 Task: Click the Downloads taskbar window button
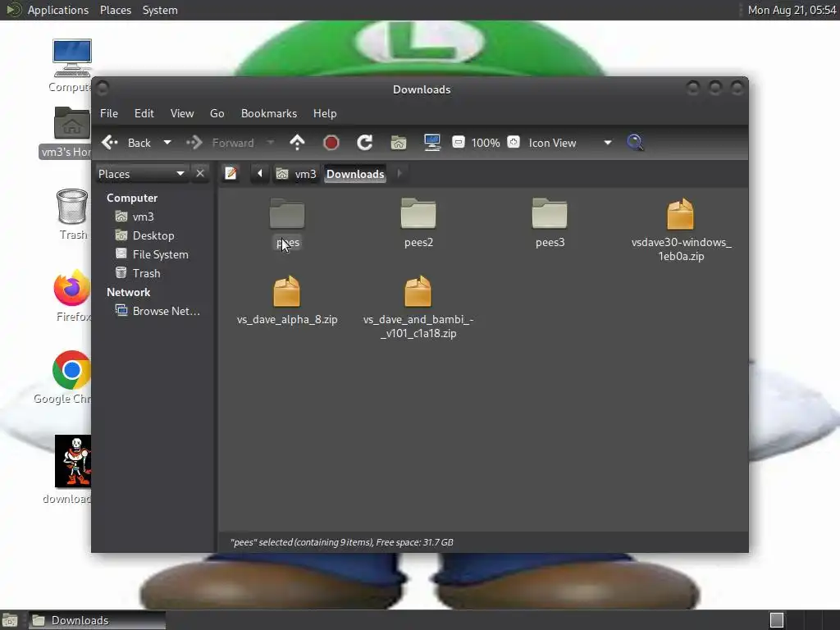[97, 620]
